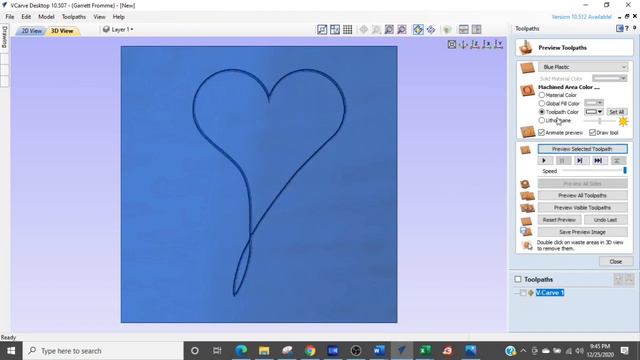The height and width of the screenshot is (360, 640).
Task: Open the Solid Material Color dropdown
Action: pos(610,78)
